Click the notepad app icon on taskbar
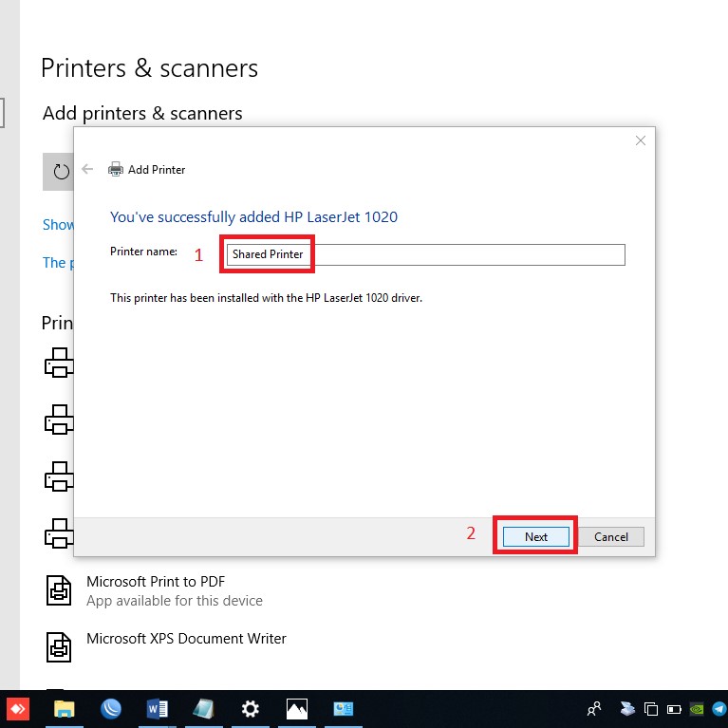The height and width of the screenshot is (728, 728). click(x=204, y=708)
